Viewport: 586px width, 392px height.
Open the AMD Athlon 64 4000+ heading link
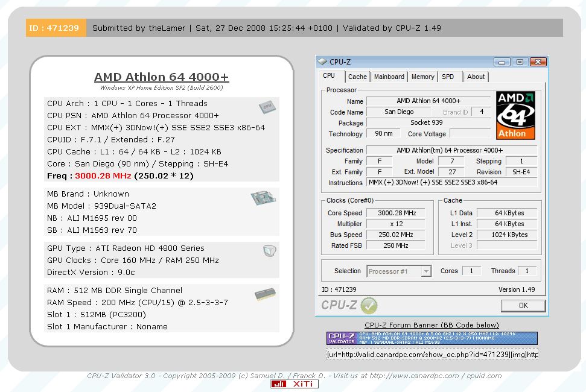162,77
